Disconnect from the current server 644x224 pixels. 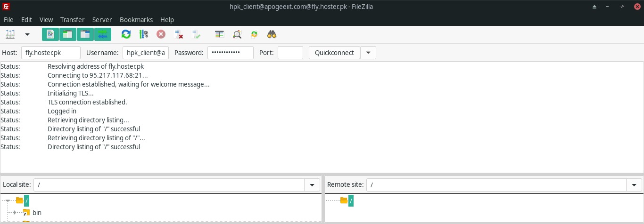point(179,34)
